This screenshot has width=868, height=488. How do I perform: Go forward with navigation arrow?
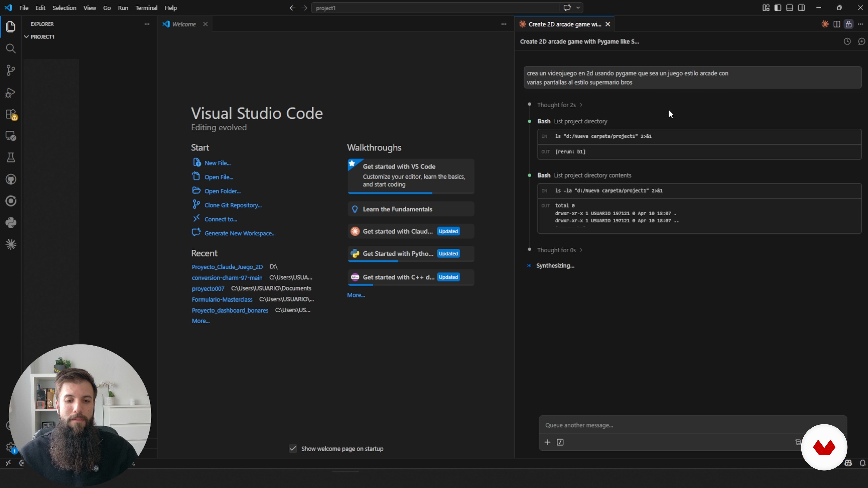click(x=304, y=8)
